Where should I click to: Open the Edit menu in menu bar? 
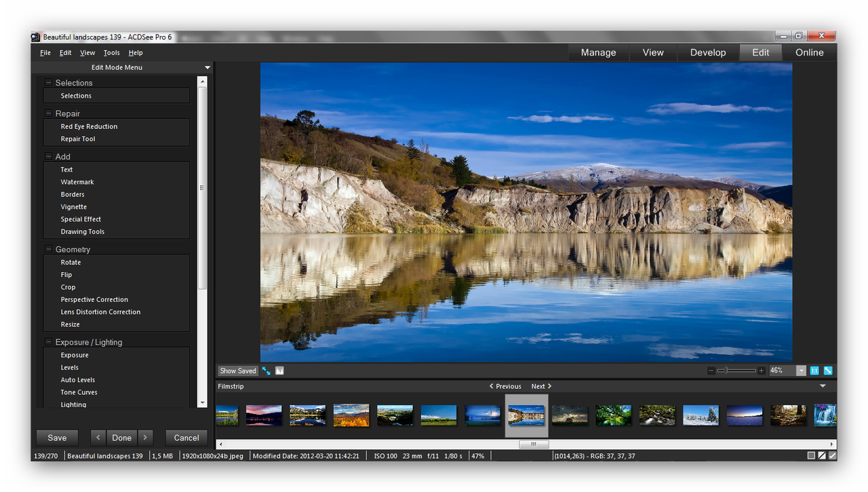point(65,52)
